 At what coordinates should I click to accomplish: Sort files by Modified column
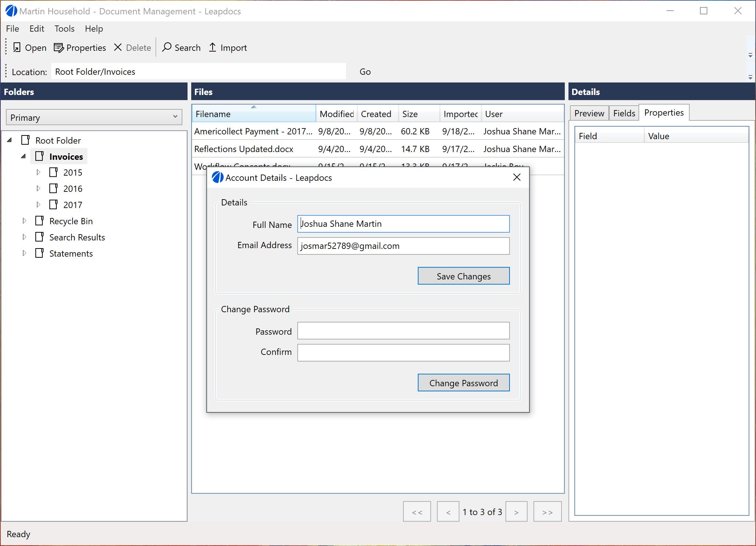[x=337, y=114]
